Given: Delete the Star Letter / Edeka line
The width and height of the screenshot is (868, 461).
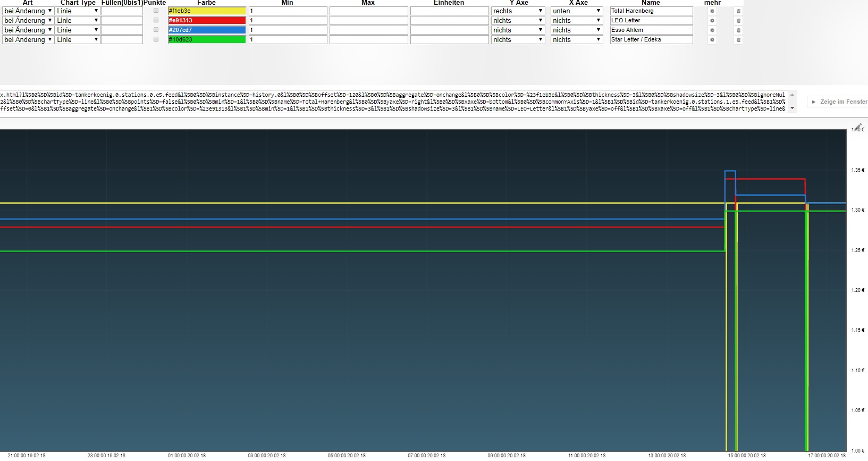Looking at the screenshot, I should (x=738, y=40).
